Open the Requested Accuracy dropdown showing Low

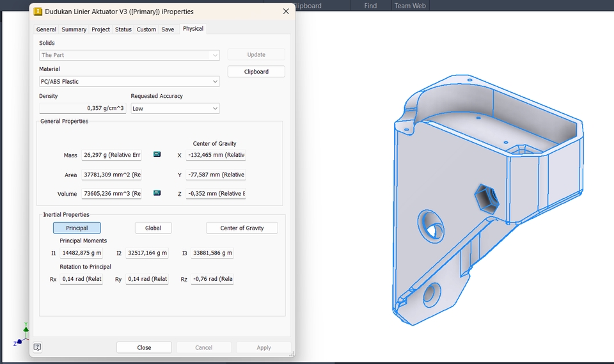(x=175, y=109)
